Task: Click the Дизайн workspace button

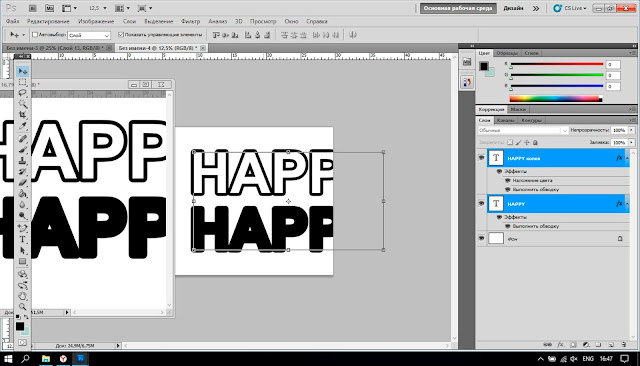Action: coord(513,8)
